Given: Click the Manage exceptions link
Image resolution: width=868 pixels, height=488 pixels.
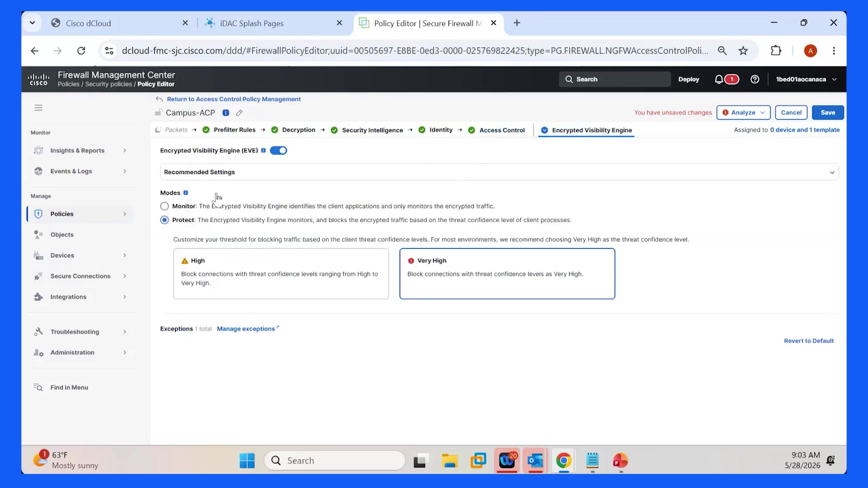Looking at the screenshot, I should click(248, 329).
